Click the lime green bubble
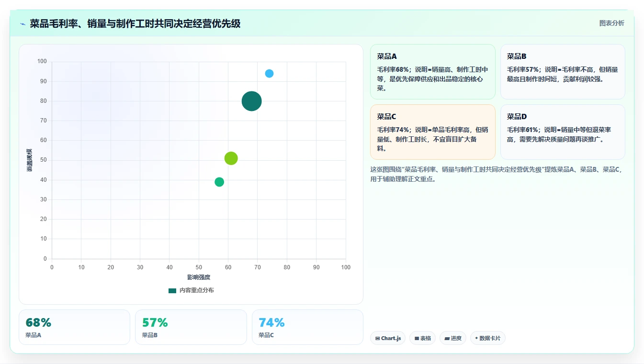The height and width of the screenshot is (364, 644). [231, 158]
